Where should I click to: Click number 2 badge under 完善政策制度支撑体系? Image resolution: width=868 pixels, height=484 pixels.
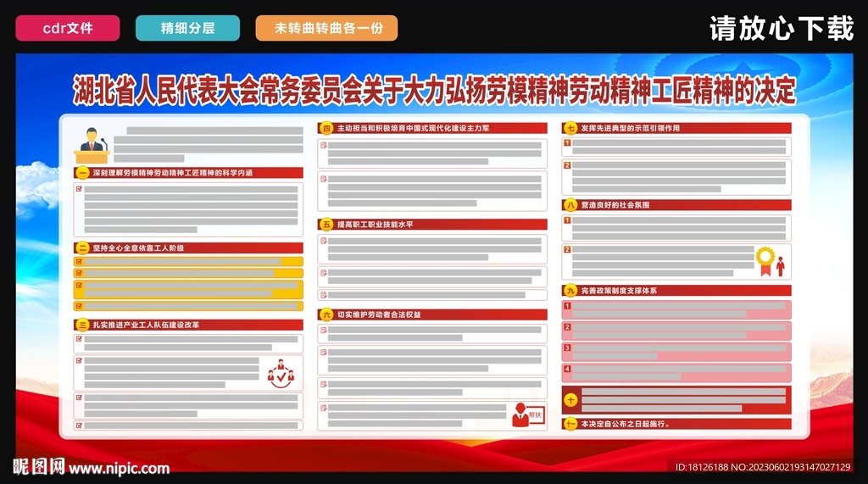567,326
